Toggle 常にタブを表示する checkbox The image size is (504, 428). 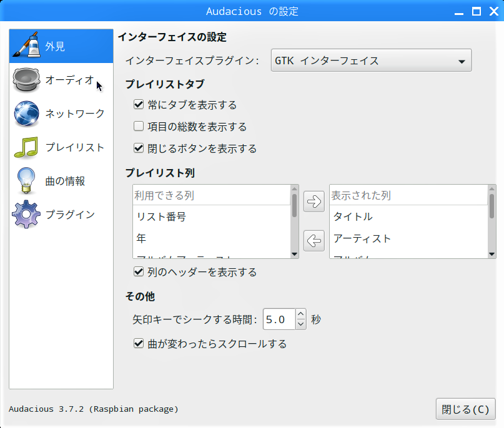point(139,105)
